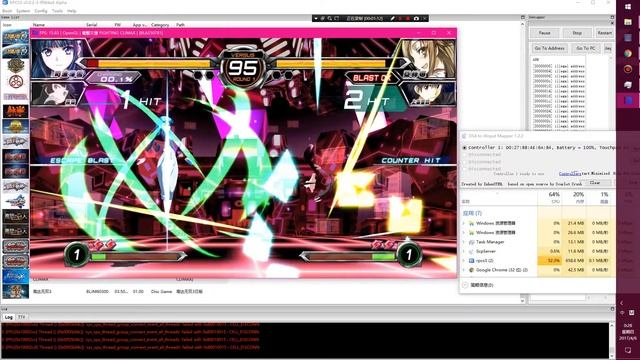Click the camera icon on recorder toolbar
640x360 pixels.
(416, 18)
